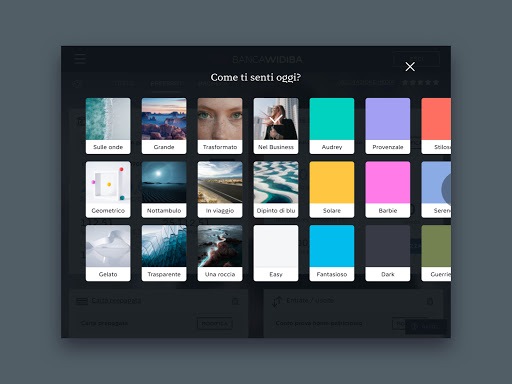This screenshot has height=384, width=512.
Task: Switch to the Dark theme
Action: [x=388, y=253]
